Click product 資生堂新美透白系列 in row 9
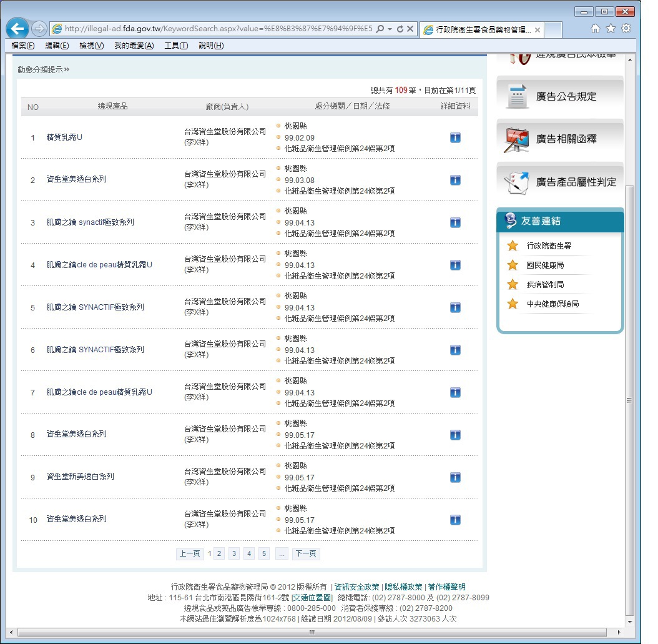This screenshot has height=644, width=658. point(80,477)
